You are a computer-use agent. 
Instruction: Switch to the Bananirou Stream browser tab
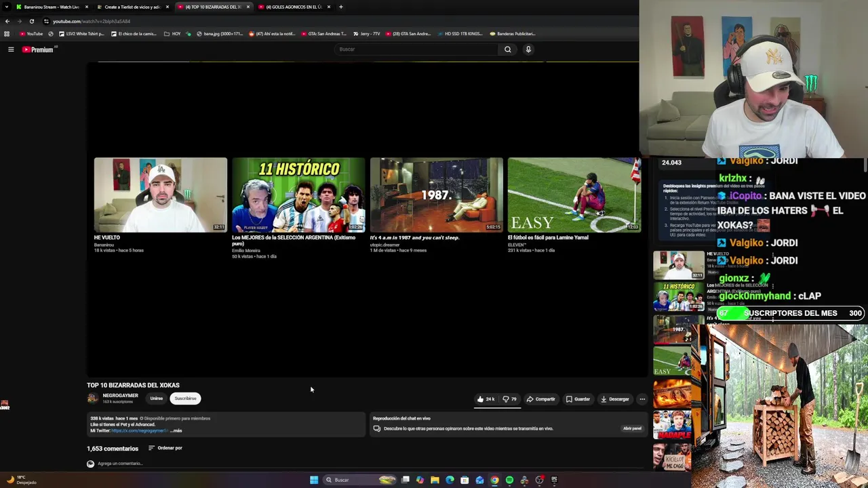(52, 7)
